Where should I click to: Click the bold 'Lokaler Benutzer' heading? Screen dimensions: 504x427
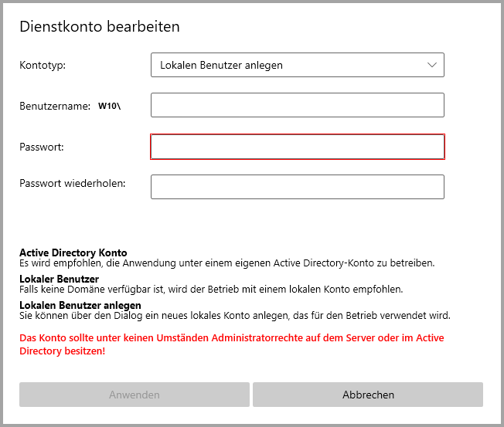(59, 279)
